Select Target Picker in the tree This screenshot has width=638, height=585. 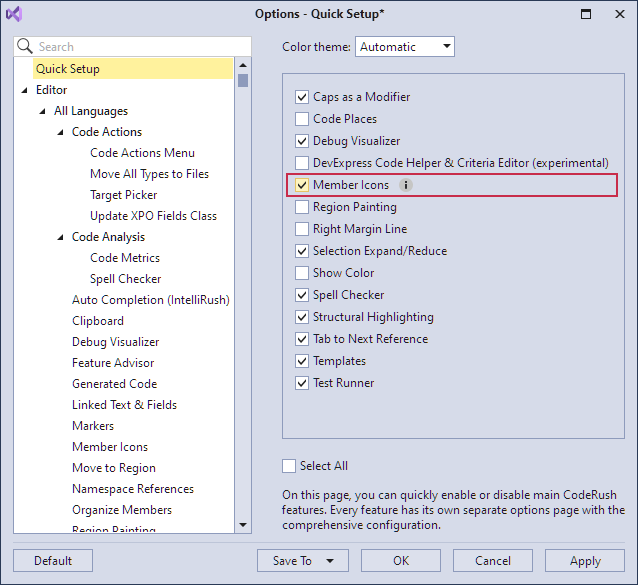(123, 195)
